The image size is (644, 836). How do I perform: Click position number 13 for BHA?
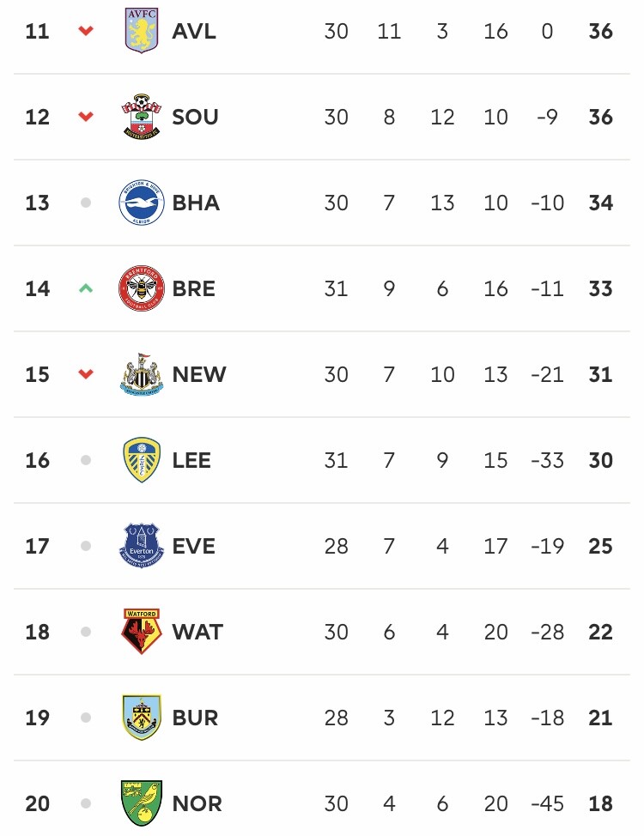pyautogui.click(x=37, y=203)
